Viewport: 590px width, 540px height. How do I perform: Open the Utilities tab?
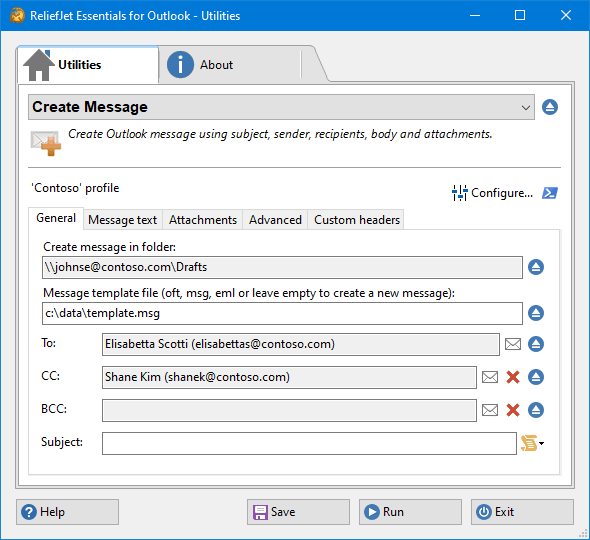87,65
